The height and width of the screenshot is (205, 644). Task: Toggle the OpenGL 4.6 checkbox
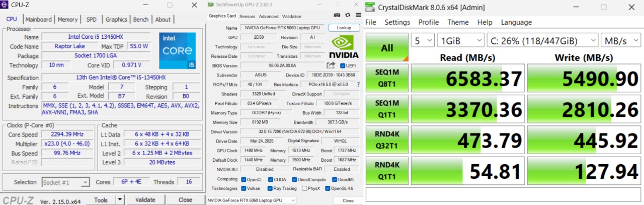[x=328, y=188]
